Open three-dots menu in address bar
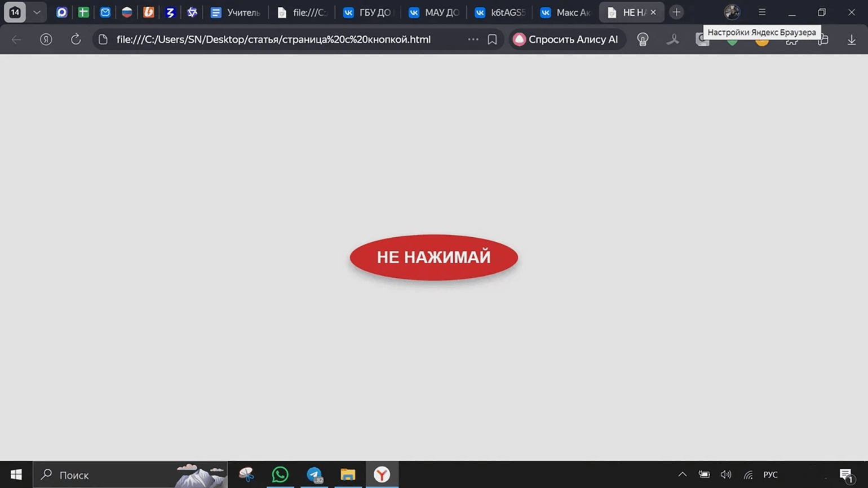Screen dimensions: 868x488 [473, 39]
